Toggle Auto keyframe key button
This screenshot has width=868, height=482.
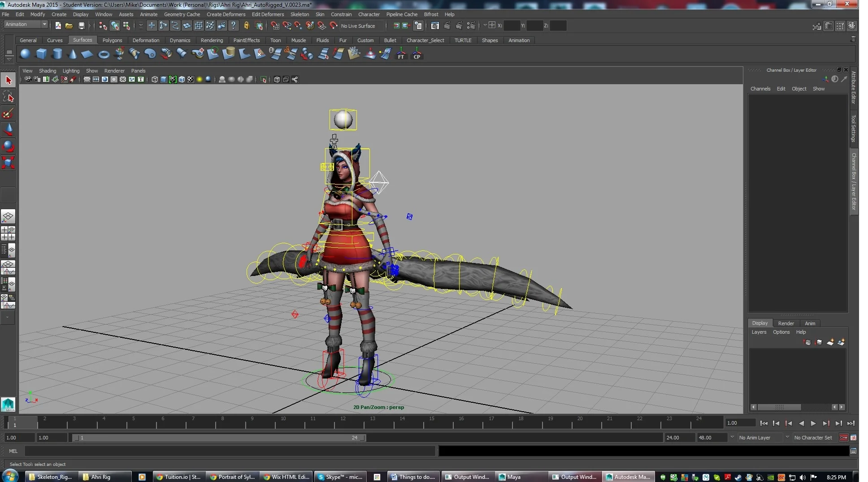pos(843,438)
